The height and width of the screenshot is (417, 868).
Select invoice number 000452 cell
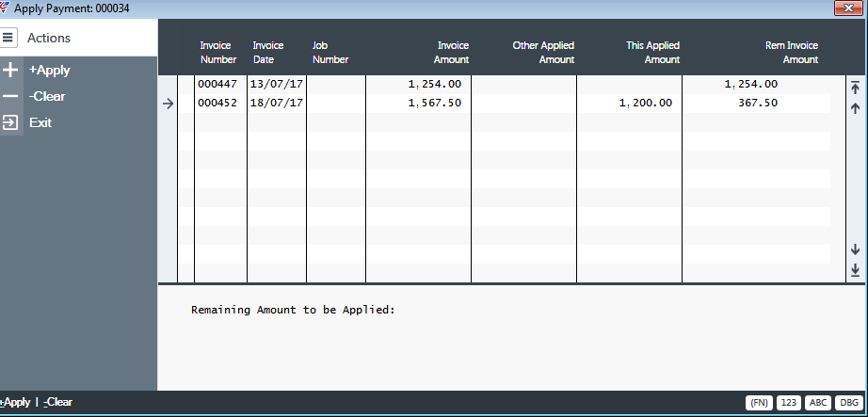[x=217, y=103]
